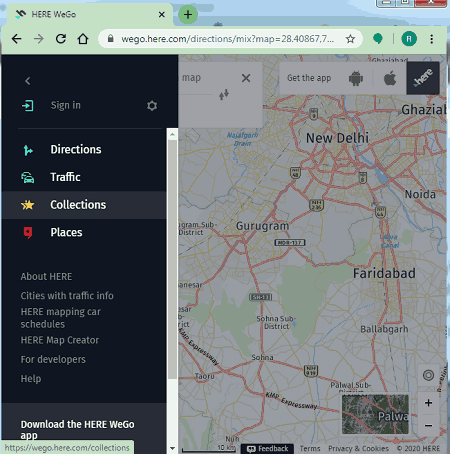
Task: Zoom in on the map
Action: pyautogui.click(x=428, y=403)
